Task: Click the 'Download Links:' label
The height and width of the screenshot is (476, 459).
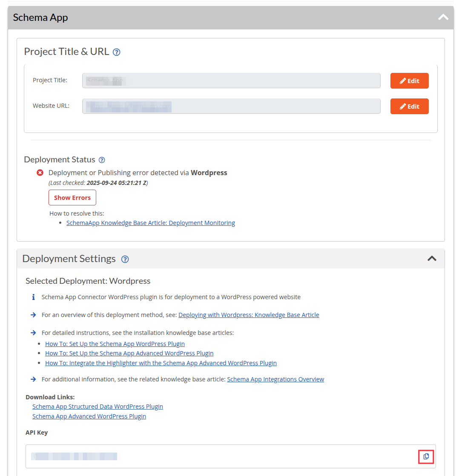Action: point(50,397)
